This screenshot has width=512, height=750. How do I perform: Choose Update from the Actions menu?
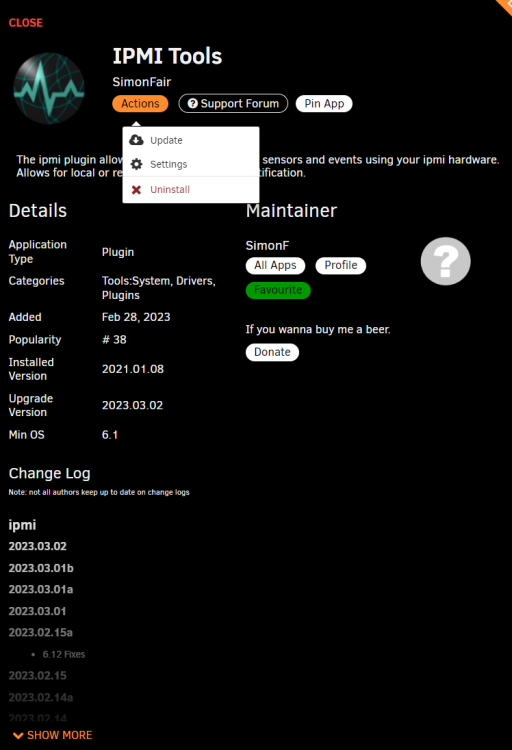(191, 140)
